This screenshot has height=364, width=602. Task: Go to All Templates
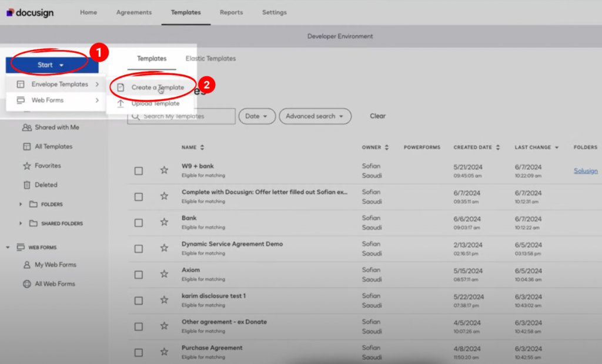53,147
